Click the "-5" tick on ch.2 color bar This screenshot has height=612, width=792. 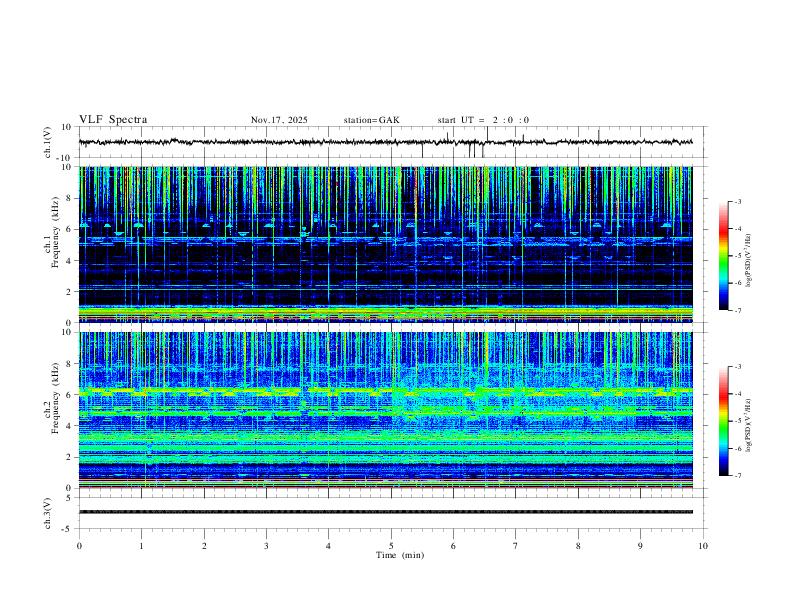738,421
